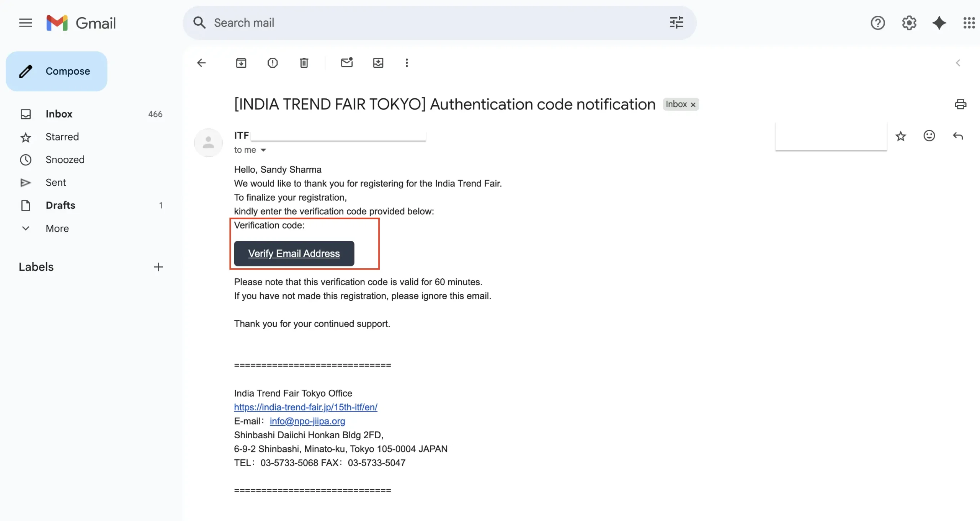
Task: Add a new label with plus icon
Action: [158, 267]
